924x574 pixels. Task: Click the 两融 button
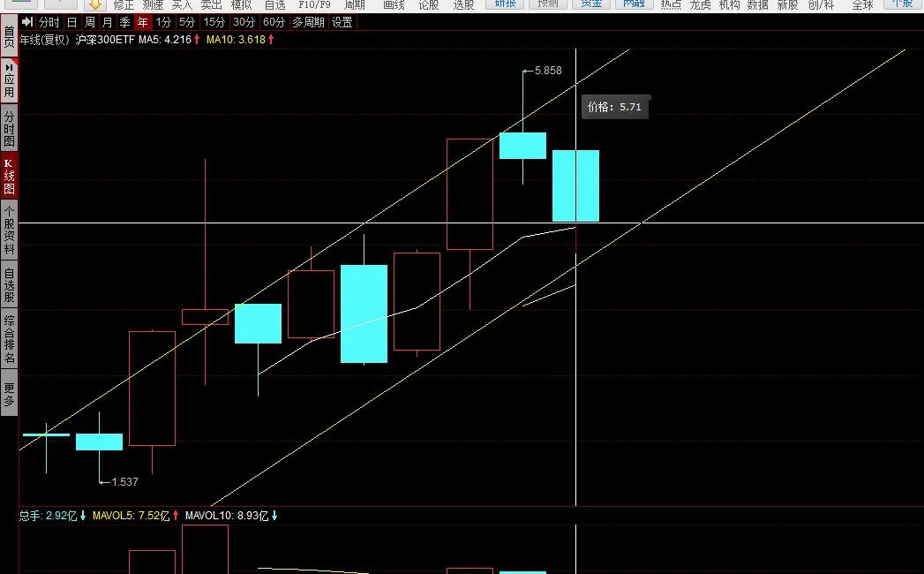[634, 4]
